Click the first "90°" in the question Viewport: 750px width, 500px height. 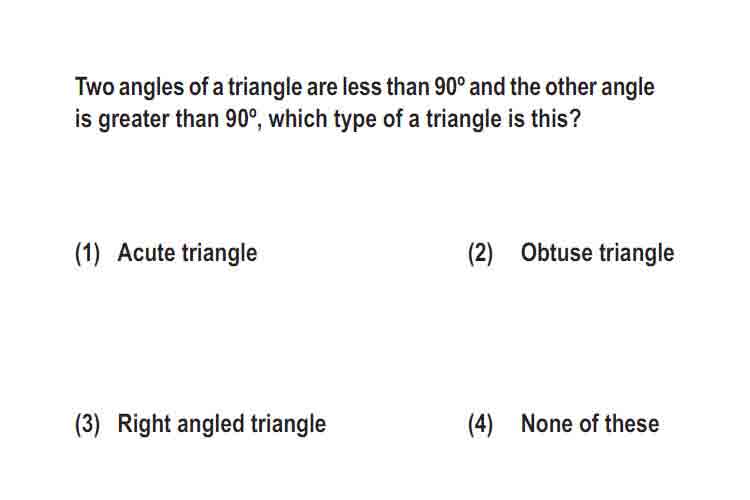449,87
